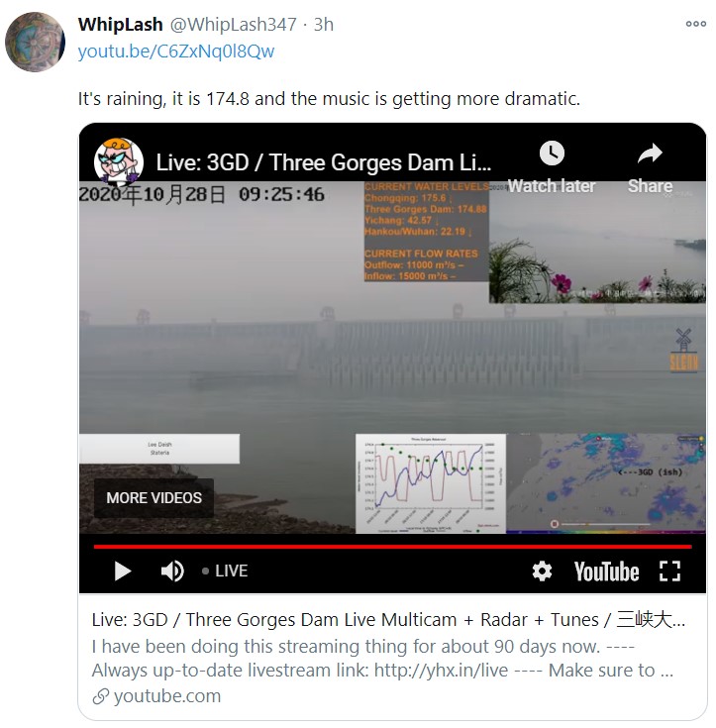Click the youtube.com link icon
Image resolution: width=716 pixels, height=728 pixels.
click(100, 696)
